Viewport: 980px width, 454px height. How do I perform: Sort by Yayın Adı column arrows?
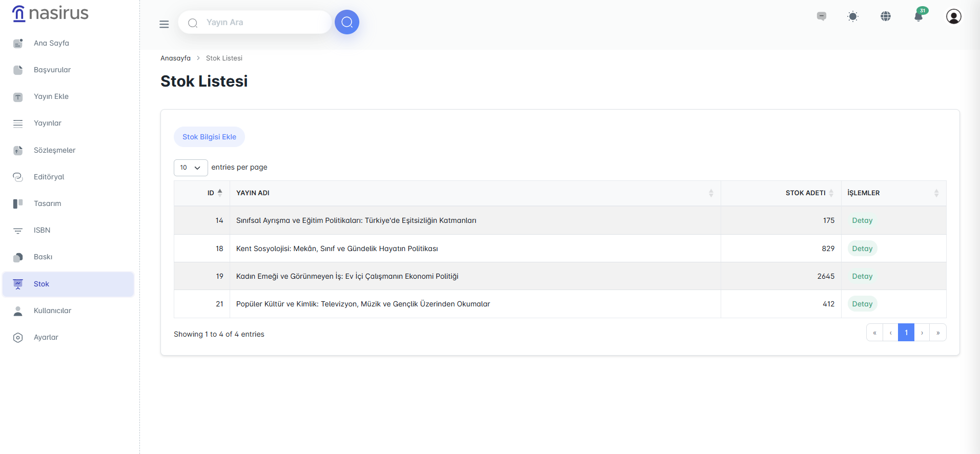click(x=711, y=193)
